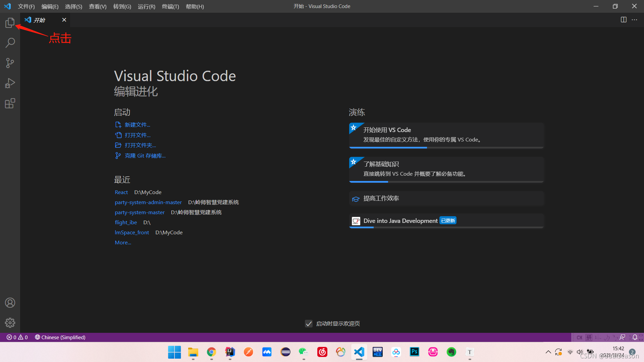Open recent project party-system-admin-master
This screenshot has height=362, width=644.
(148, 202)
